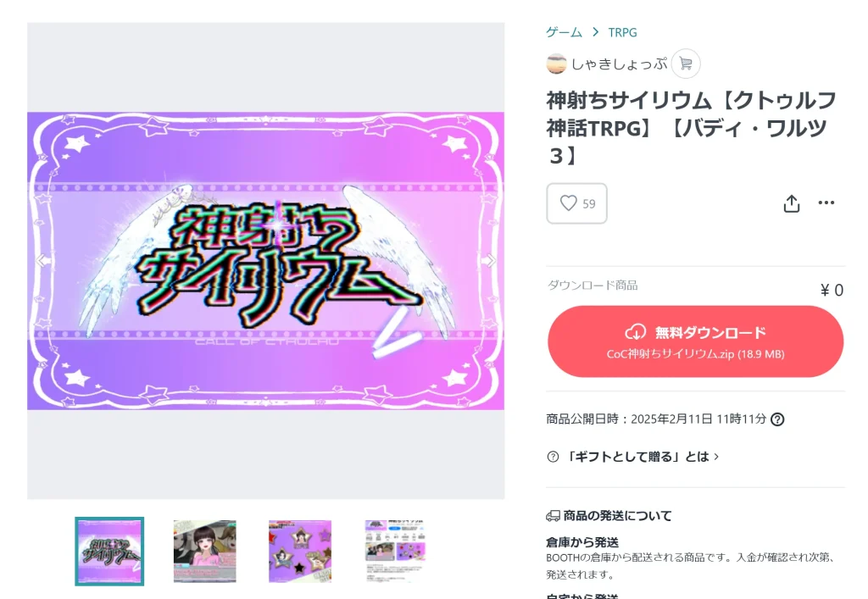Show the previous image with the left arrow
The image size is (868, 599).
click(42, 260)
